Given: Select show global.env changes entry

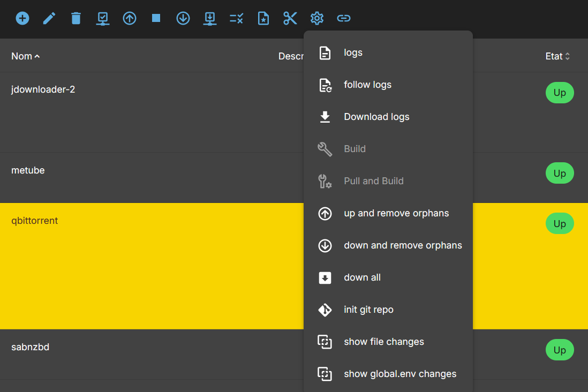Looking at the screenshot, I should [x=388, y=374].
